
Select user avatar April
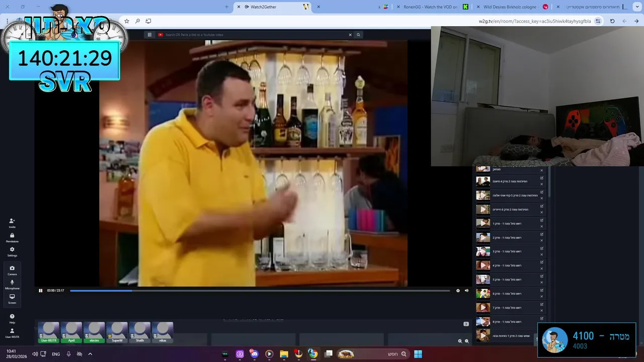(71, 333)
